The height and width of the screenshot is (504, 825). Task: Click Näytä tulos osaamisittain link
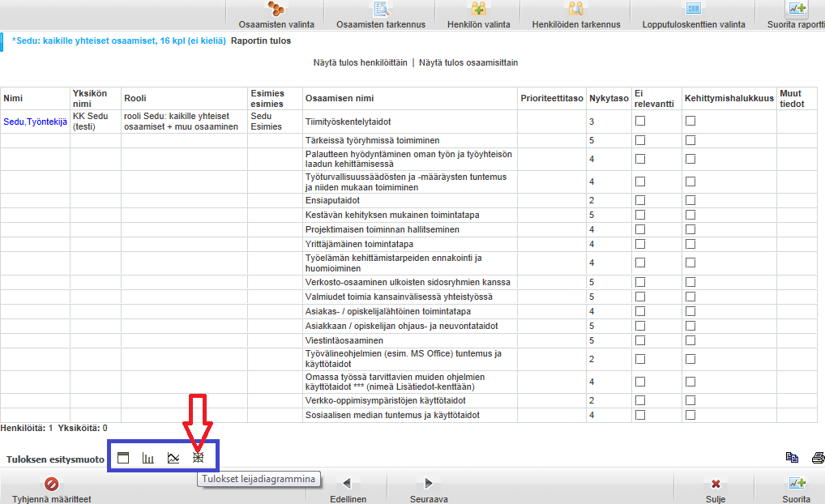tap(468, 62)
